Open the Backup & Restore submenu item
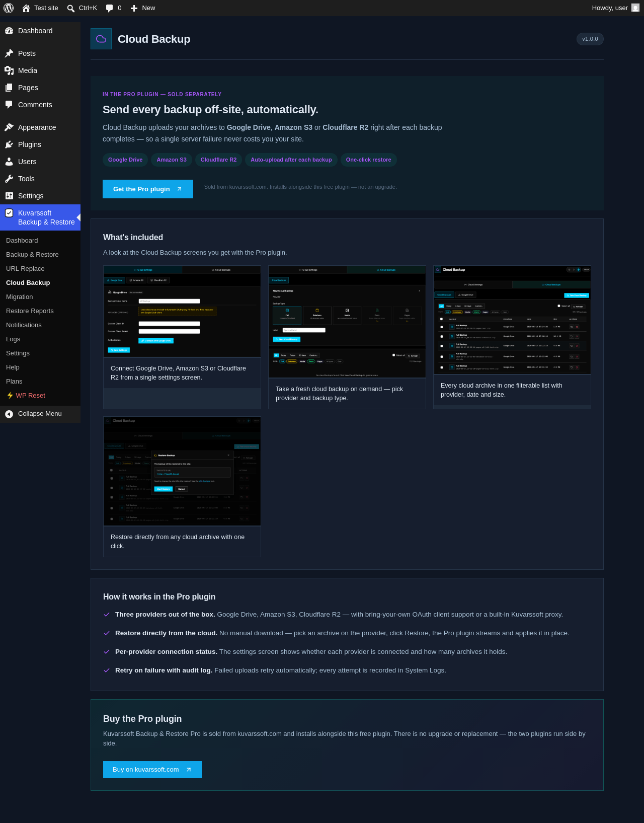Image resolution: width=644 pixels, height=823 pixels. click(x=32, y=255)
